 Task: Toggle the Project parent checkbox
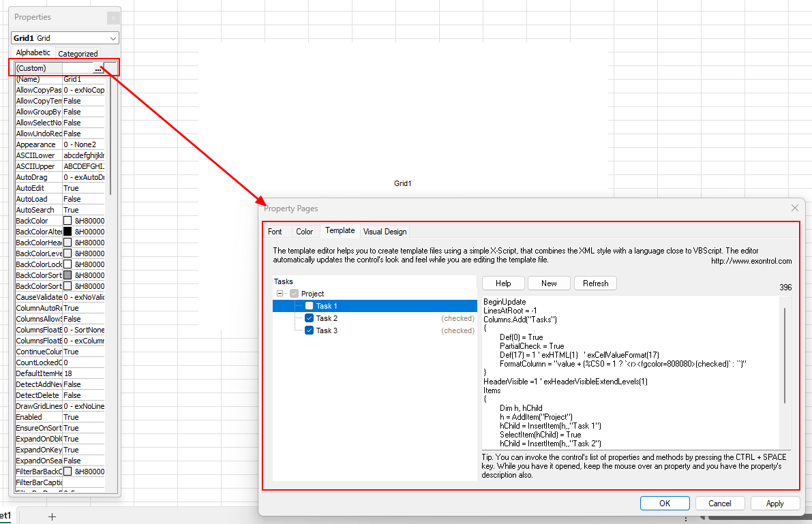295,294
